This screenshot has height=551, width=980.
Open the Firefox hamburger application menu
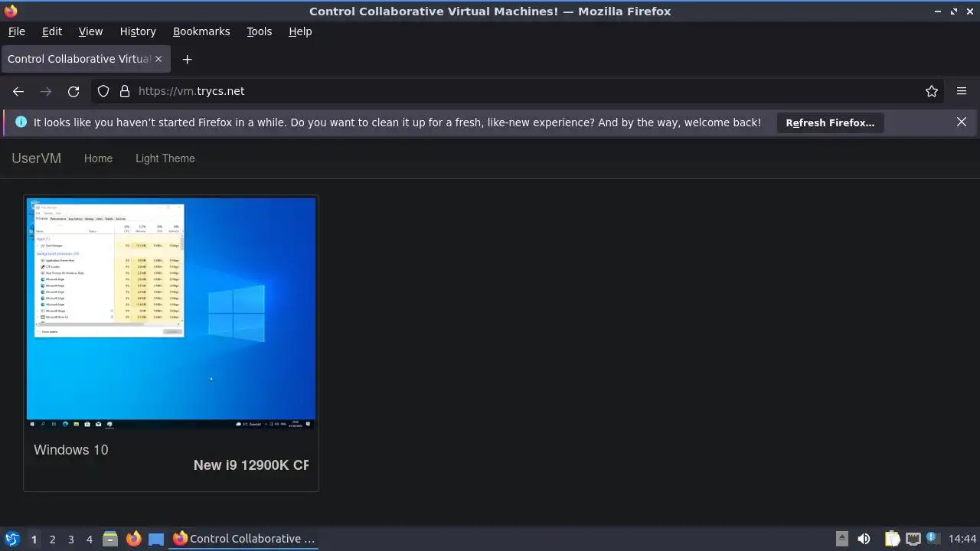tap(962, 91)
